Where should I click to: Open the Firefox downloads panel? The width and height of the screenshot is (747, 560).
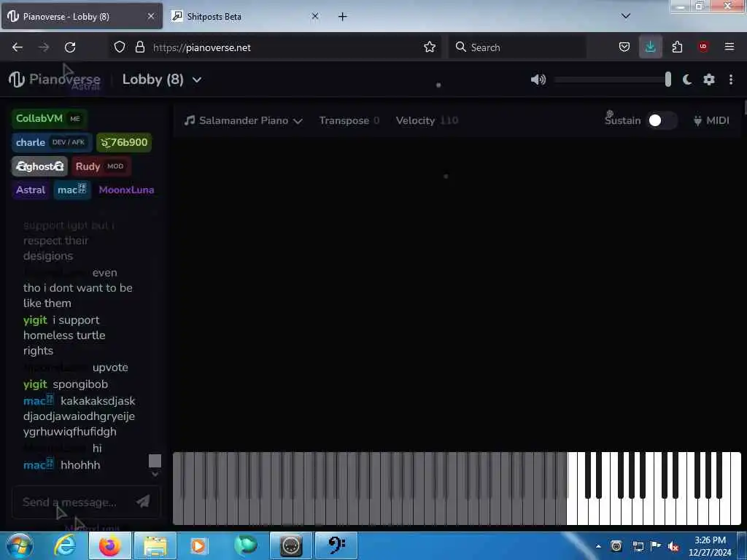click(x=650, y=47)
